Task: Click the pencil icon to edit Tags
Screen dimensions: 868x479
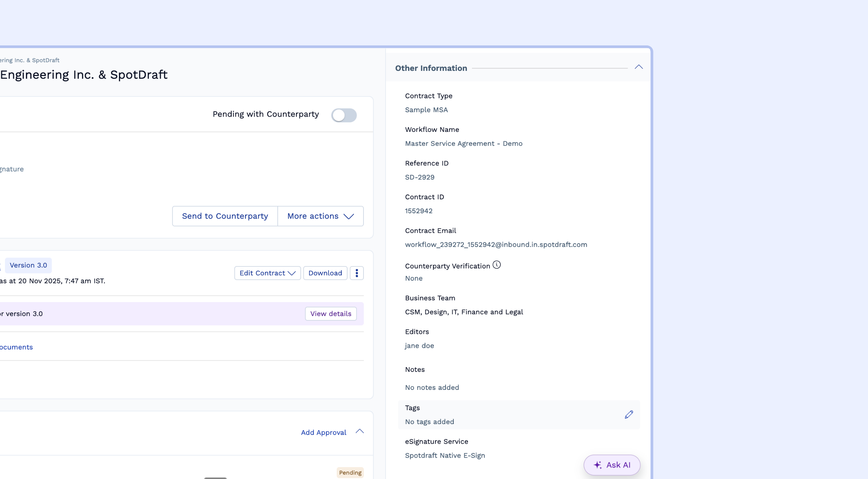Action: tap(629, 415)
